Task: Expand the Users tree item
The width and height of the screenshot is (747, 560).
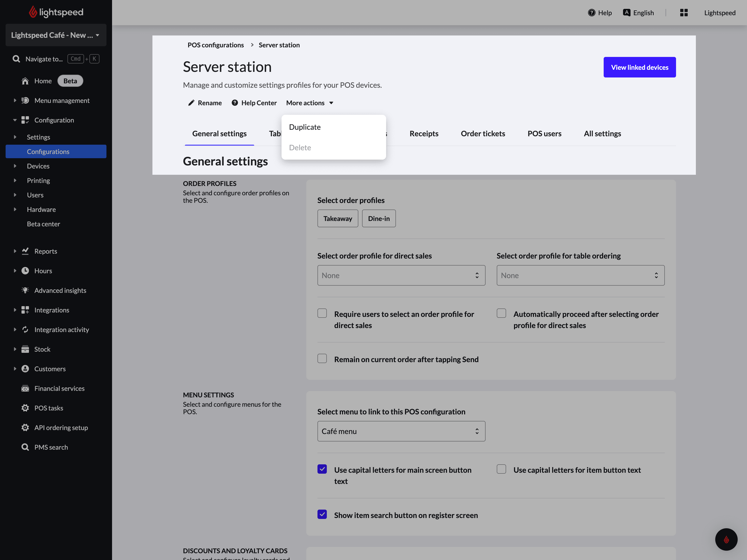Action: pos(15,195)
